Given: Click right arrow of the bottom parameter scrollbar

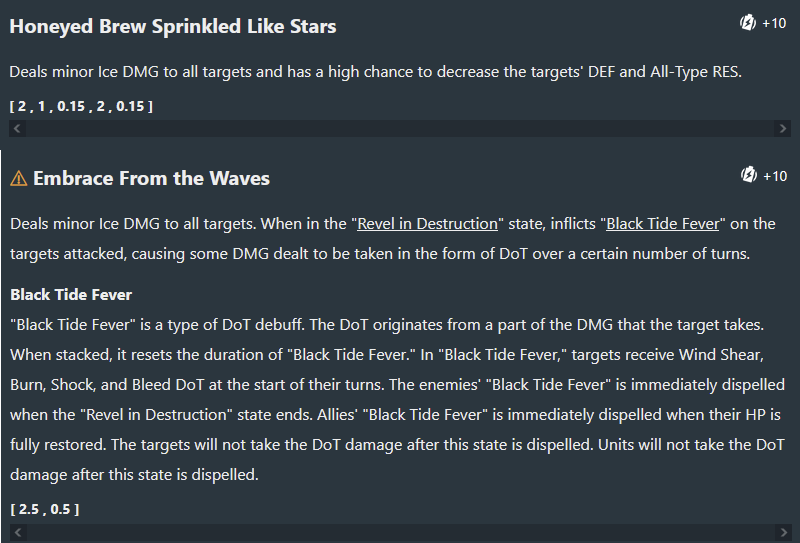Looking at the screenshot, I should pos(783,532).
